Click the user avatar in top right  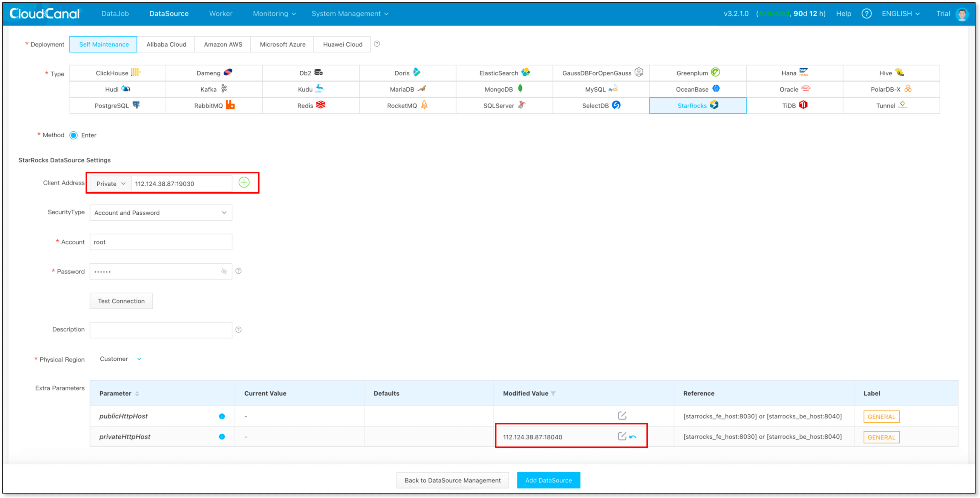pos(962,14)
